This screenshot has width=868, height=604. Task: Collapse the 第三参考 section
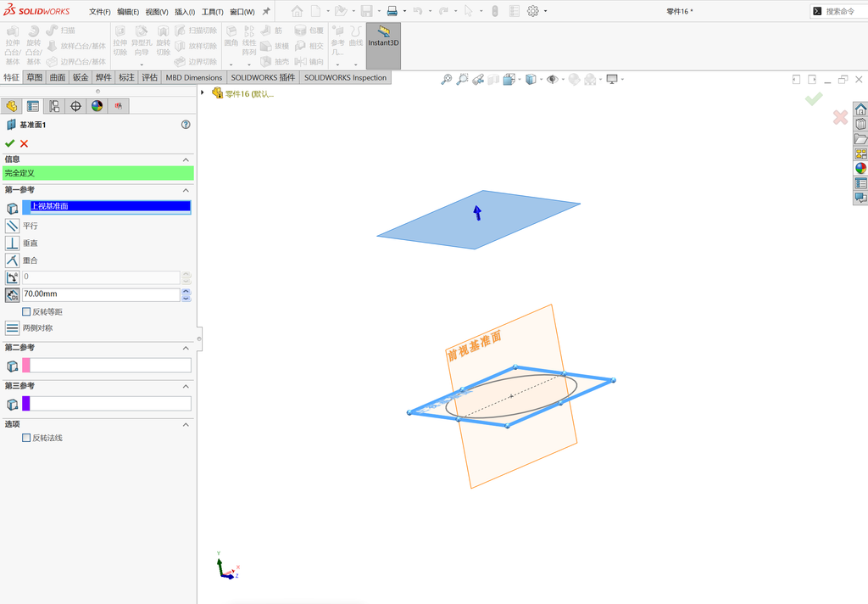pos(186,386)
